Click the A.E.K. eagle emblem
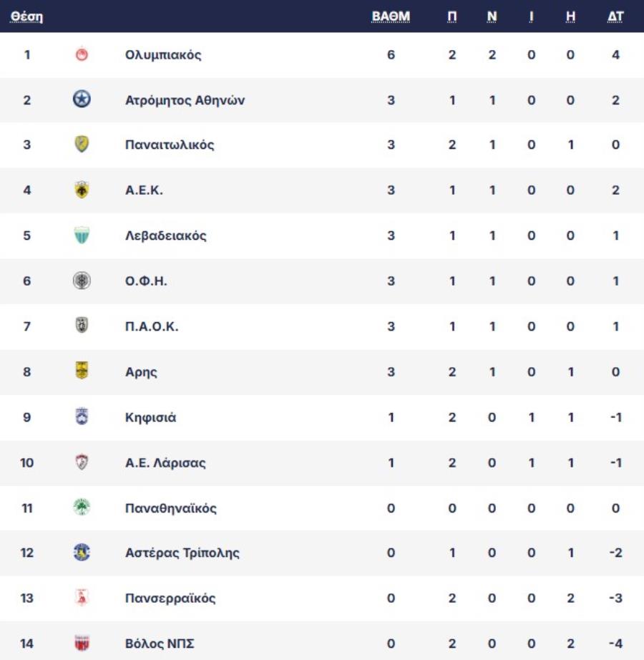 (x=82, y=190)
